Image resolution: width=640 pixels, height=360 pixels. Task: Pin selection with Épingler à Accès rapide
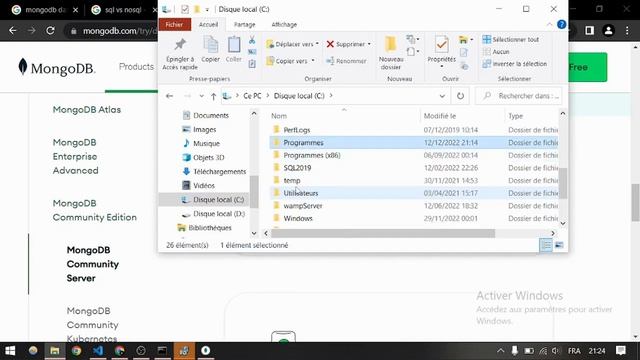click(x=180, y=54)
